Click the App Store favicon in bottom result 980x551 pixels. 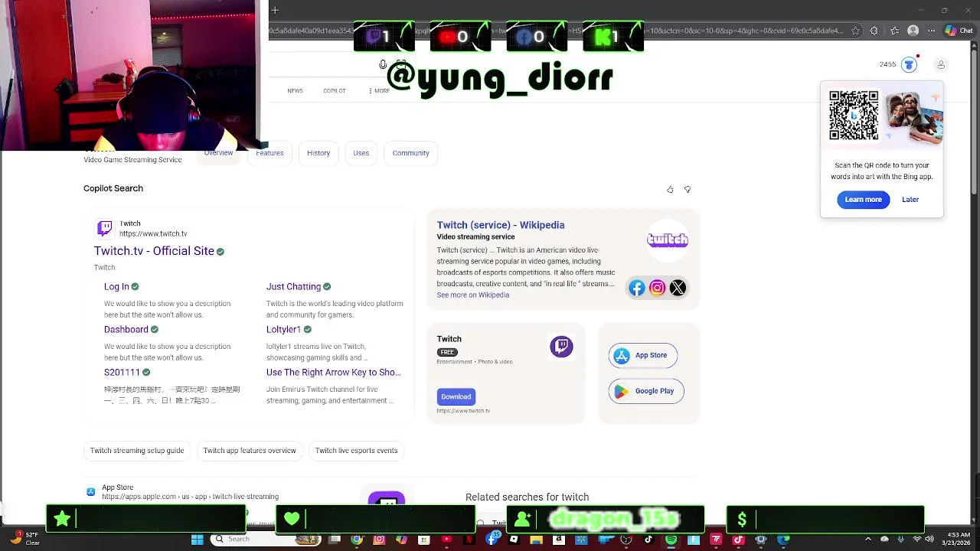coord(90,491)
